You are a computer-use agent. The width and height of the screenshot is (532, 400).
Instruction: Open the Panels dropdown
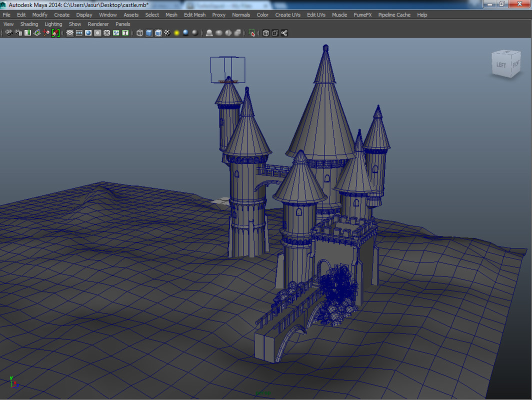[123, 23]
